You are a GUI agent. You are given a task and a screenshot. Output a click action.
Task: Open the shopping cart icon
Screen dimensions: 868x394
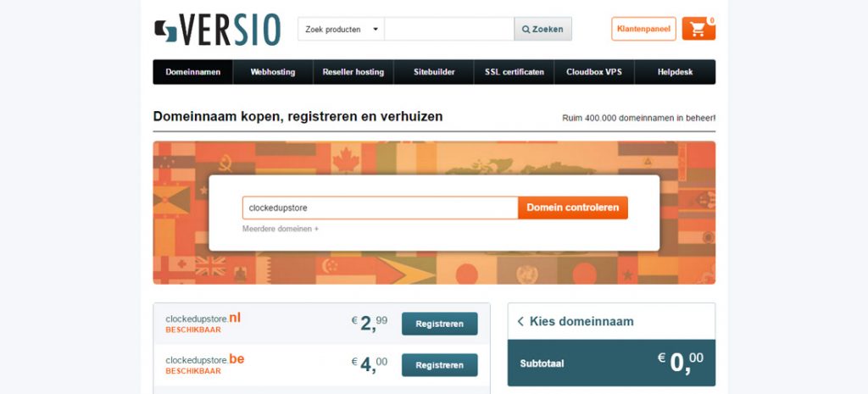698,29
